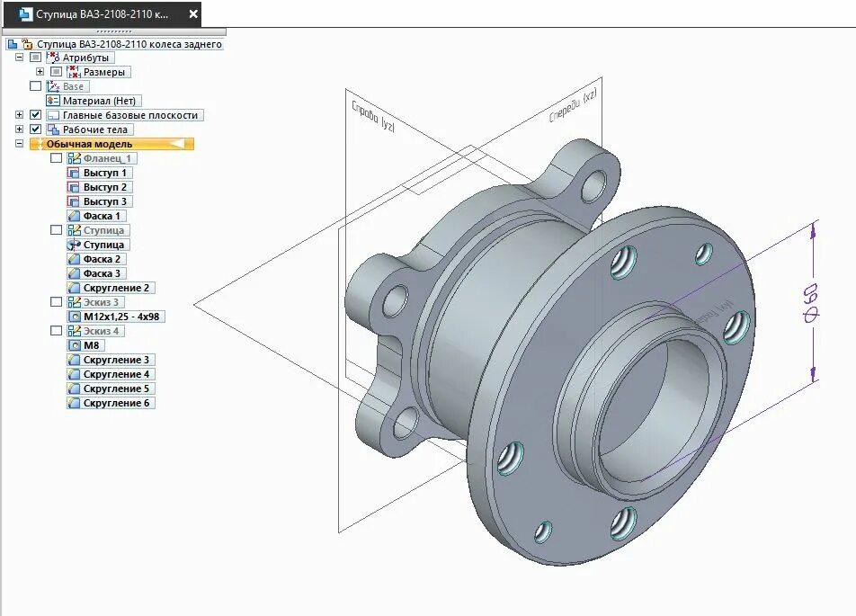
Task: Show the Base coordinate system checkbox
Action: pyautogui.click(x=35, y=86)
